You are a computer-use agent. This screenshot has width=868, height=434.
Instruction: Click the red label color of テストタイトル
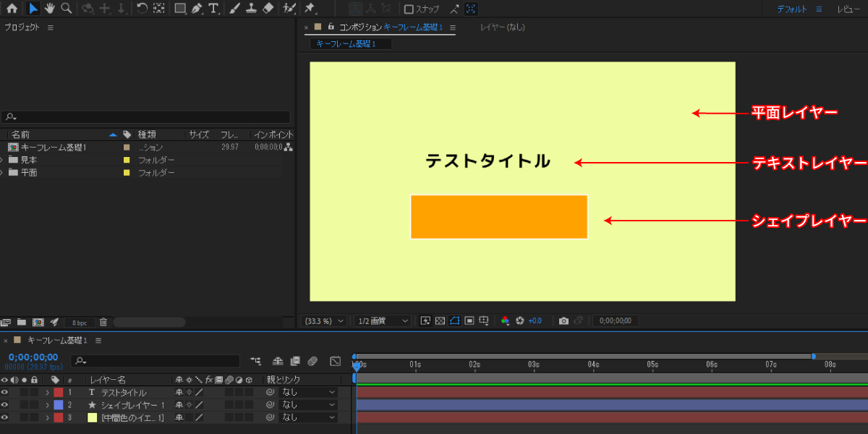pos(59,392)
